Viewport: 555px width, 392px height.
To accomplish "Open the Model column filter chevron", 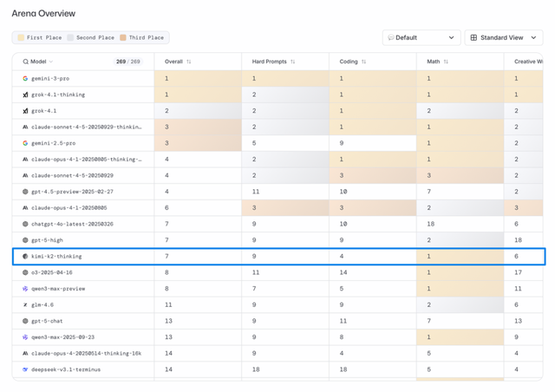I will click(x=51, y=62).
